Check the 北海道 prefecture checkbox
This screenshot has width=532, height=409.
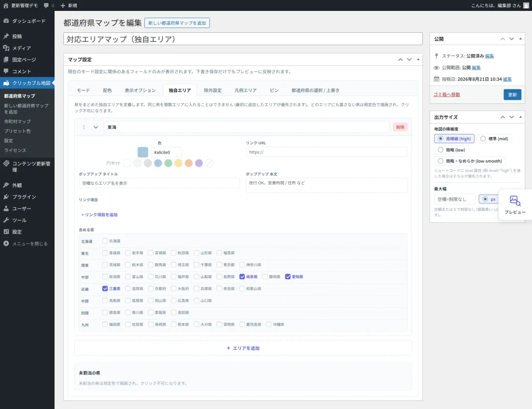105,241
